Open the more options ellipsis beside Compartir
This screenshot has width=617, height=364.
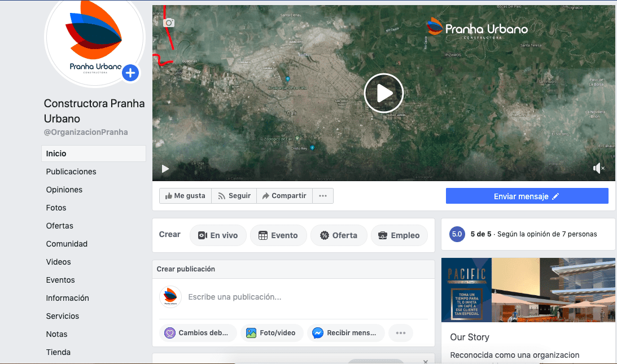tap(323, 196)
